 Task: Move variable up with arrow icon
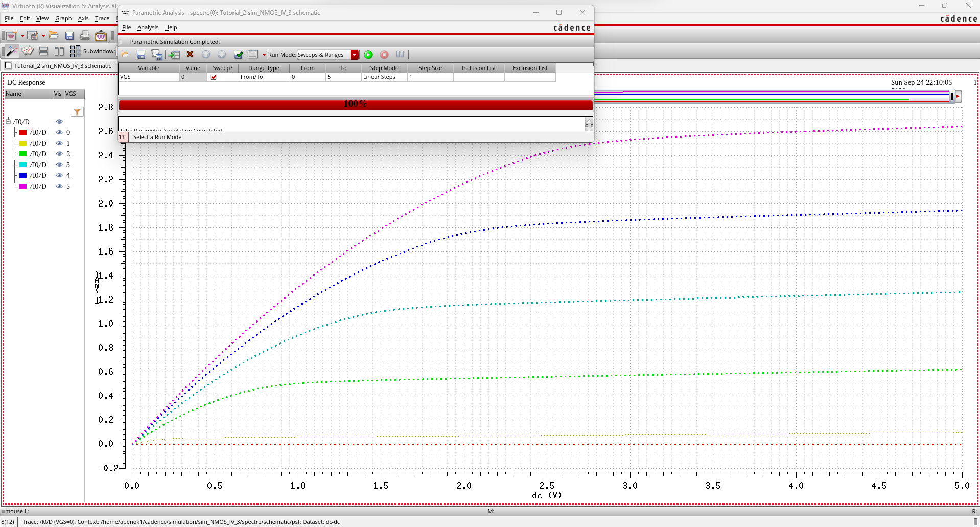coord(206,54)
